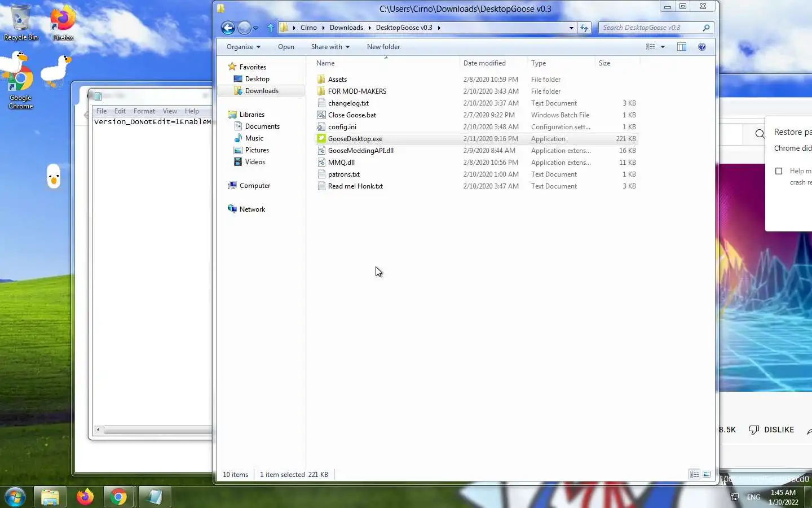Select the GooseDesktop.exe application icon
The image size is (812, 508).
coord(321,139)
